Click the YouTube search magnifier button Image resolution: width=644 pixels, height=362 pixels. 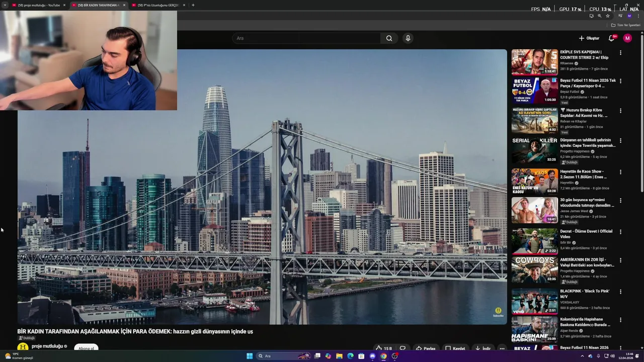click(389, 38)
